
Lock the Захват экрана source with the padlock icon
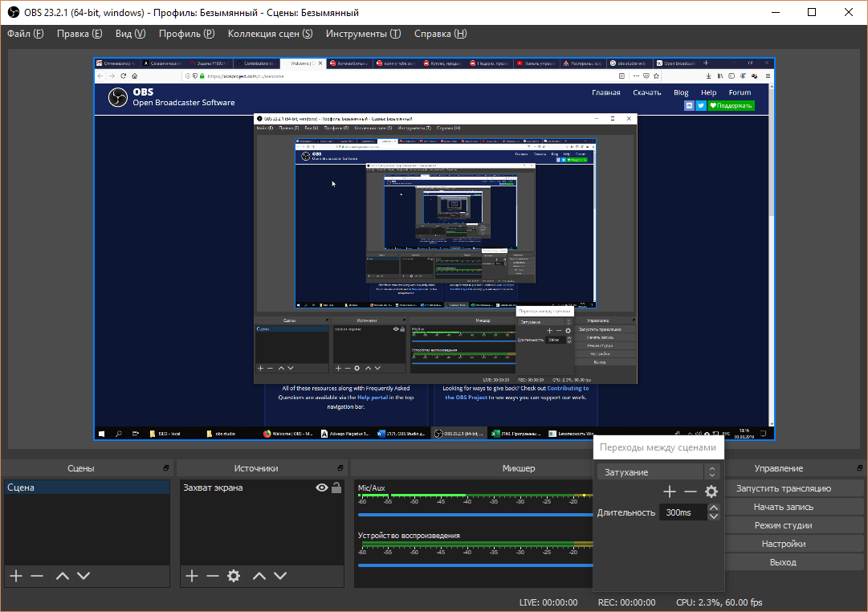point(335,487)
